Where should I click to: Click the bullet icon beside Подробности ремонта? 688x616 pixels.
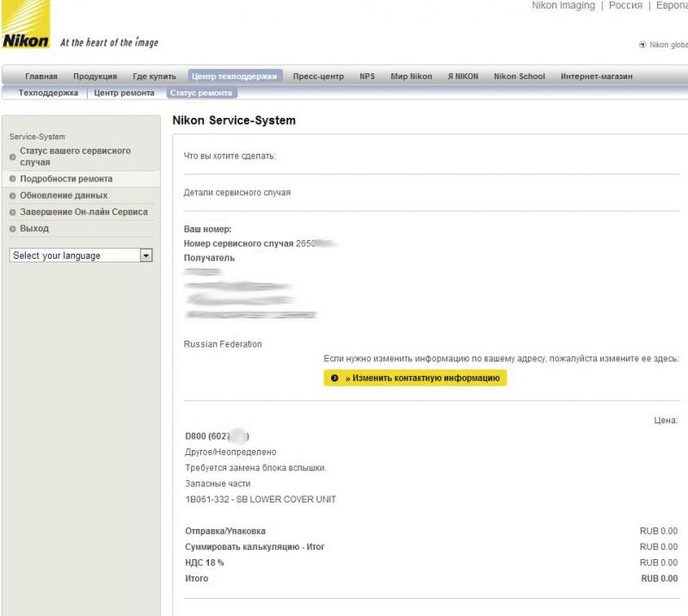(12, 179)
